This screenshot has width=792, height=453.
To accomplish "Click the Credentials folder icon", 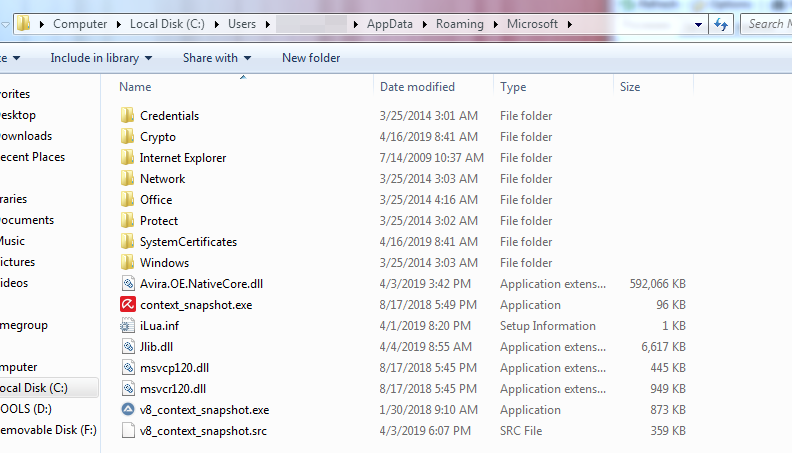I will point(127,116).
